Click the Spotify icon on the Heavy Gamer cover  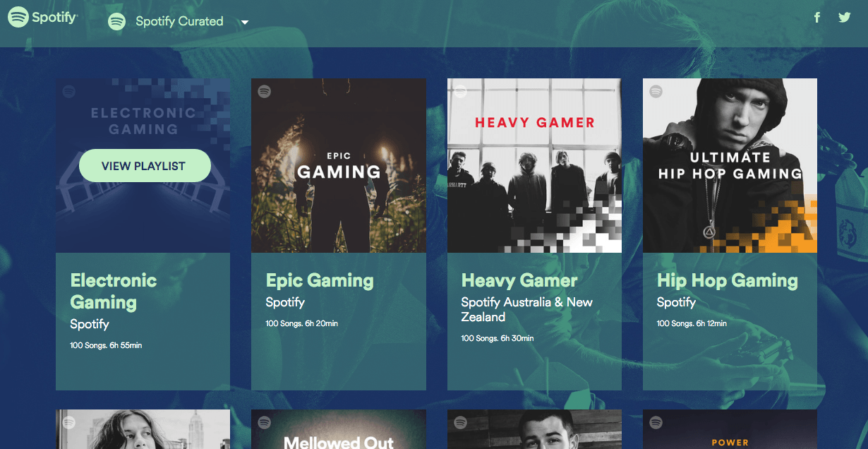click(x=459, y=90)
